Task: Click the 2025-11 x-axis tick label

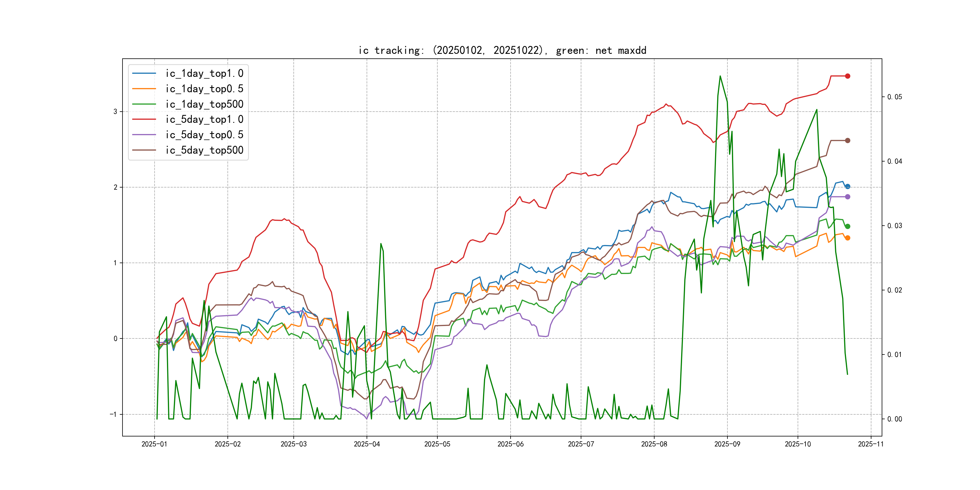Action: coord(871,444)
